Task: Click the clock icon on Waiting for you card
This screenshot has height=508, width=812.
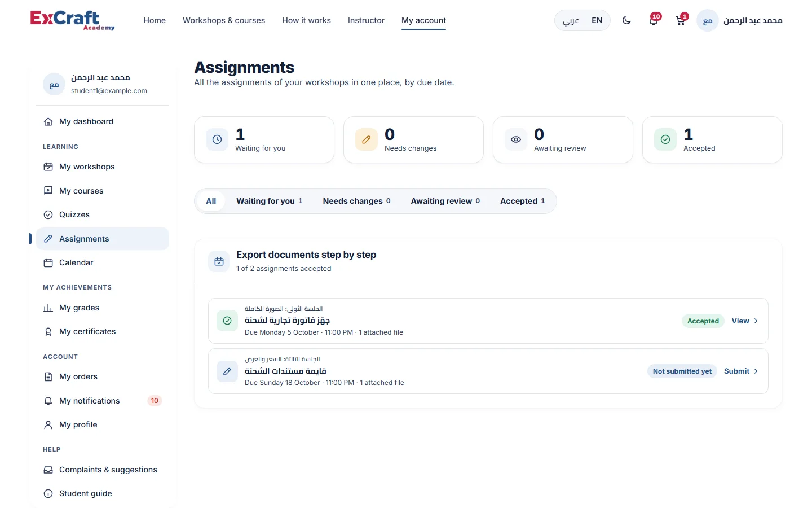Action: [217, 139]
